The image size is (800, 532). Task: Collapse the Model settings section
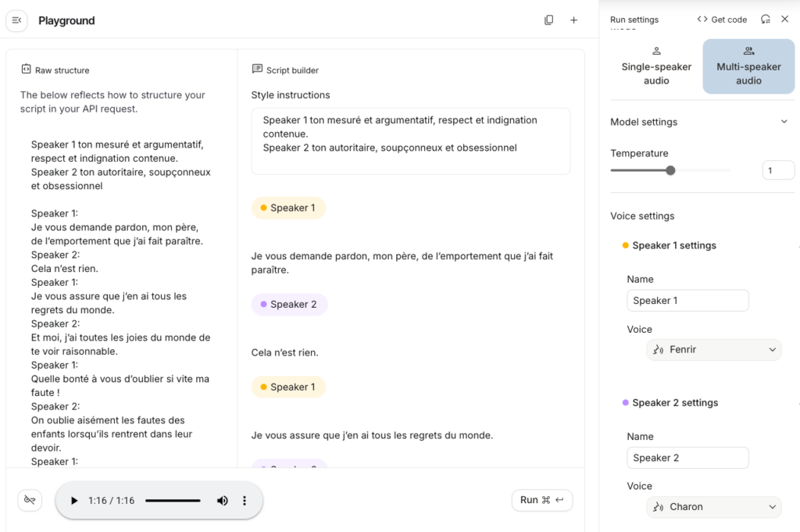784,122
